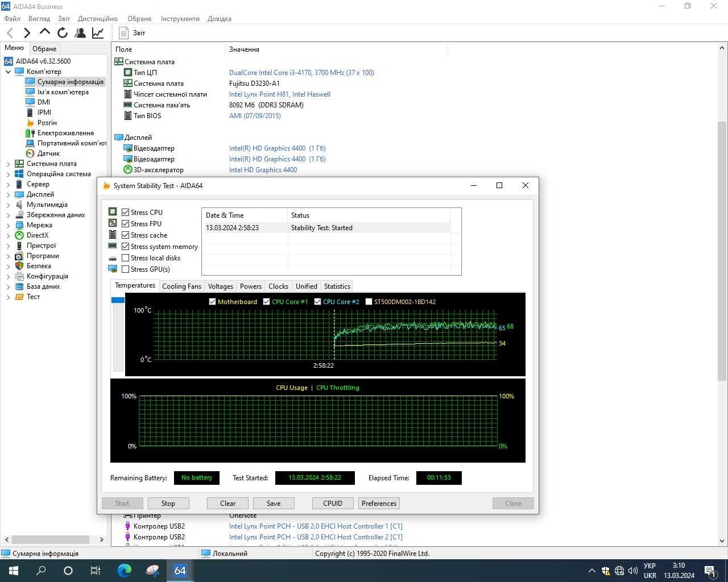728x582 pixels.
Task: Select Ім'я комп'ютера tree item
Action: click(63, 92)
